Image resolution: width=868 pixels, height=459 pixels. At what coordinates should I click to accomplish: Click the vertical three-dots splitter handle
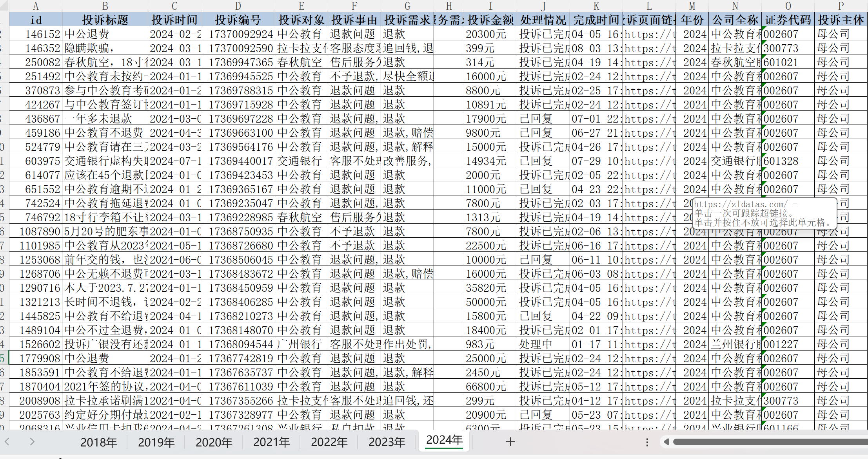pos(647,442)
